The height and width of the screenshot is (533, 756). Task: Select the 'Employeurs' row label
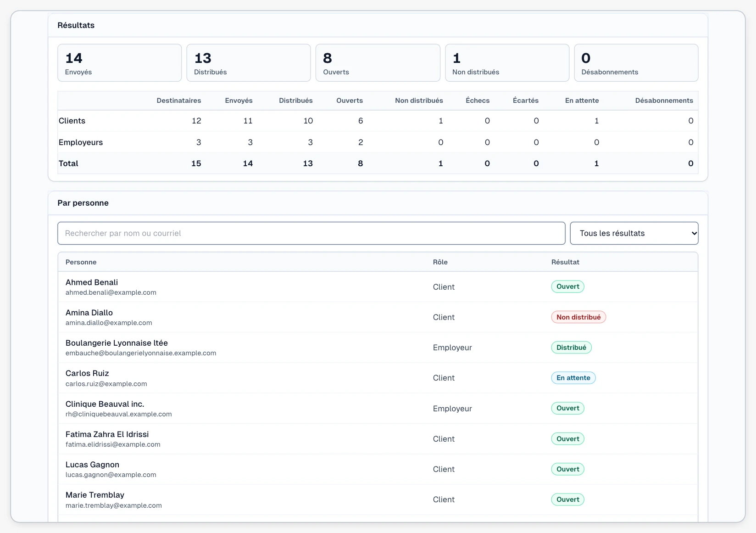81,142
